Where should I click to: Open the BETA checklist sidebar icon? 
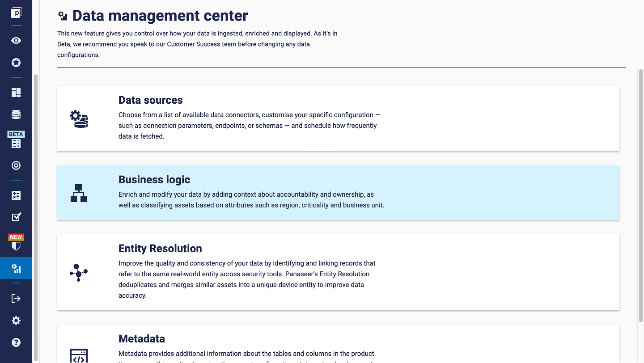point(16,140)
